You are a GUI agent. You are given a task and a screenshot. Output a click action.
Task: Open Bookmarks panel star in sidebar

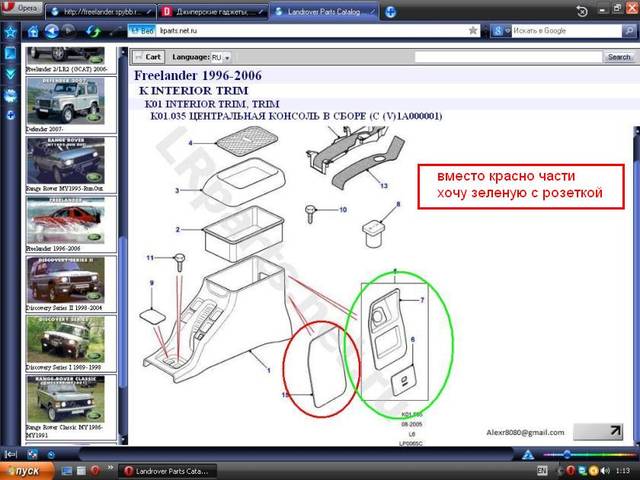tap(10, 32)
